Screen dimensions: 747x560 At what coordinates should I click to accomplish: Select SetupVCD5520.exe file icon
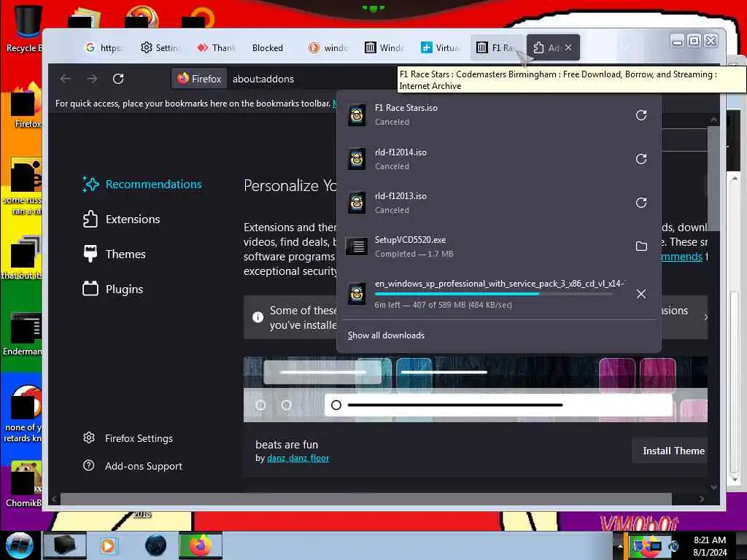(x=357, y=246)
